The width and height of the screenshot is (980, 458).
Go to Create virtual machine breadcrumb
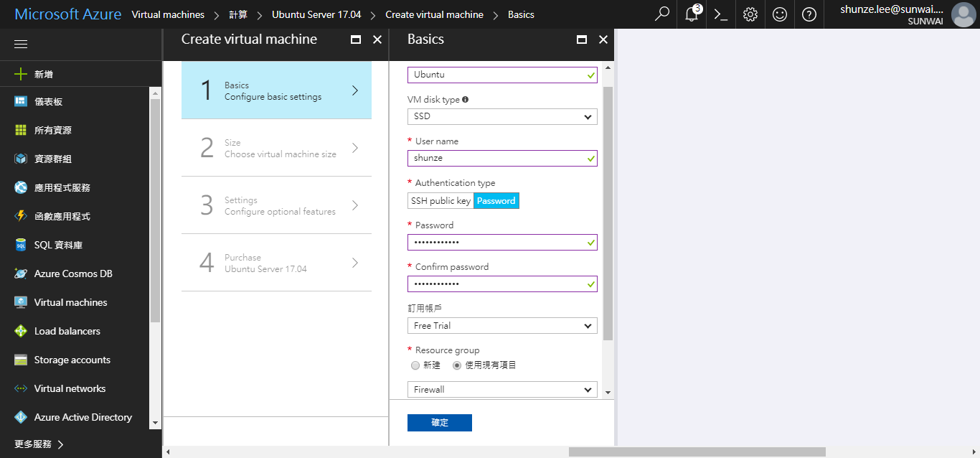[434, 14]
